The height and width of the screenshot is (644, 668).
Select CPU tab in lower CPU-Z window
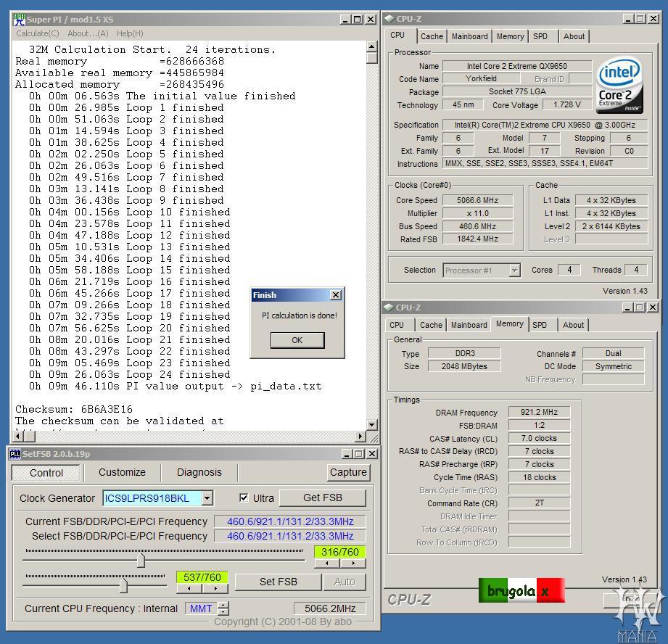click(x=397, y=325)
